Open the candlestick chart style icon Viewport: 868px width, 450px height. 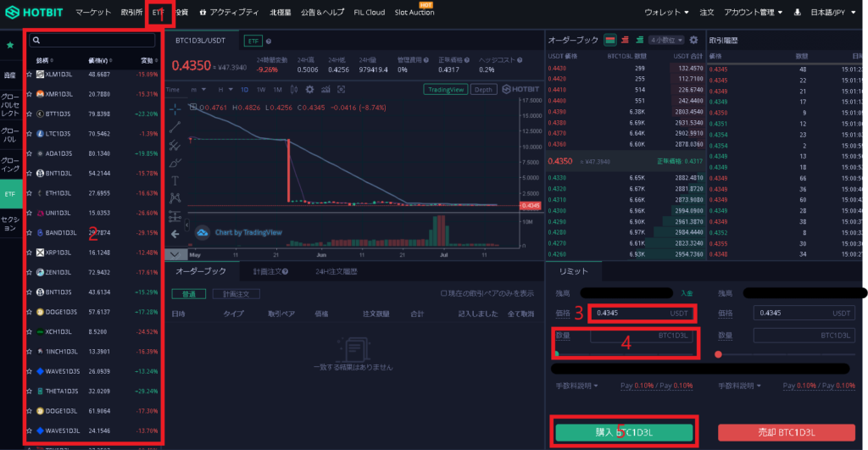coord(294,89)
